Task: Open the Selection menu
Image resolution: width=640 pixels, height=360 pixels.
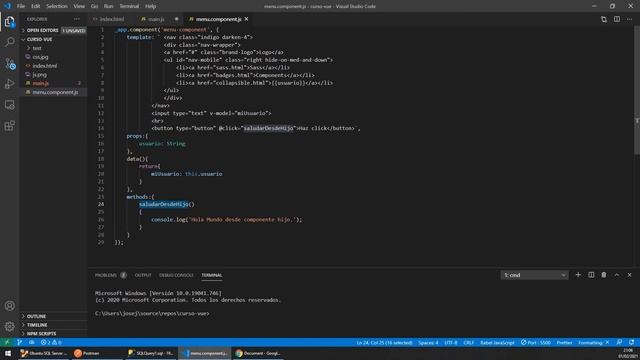Action: pos(57,6)
